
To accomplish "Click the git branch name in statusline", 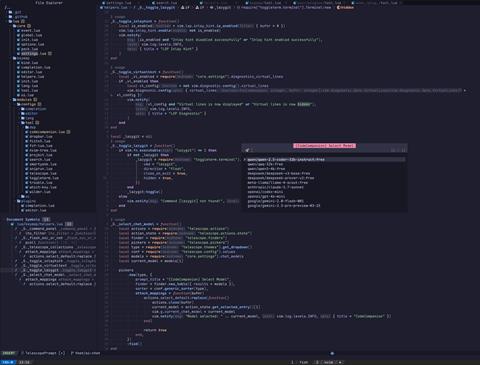I will (87, 353).
